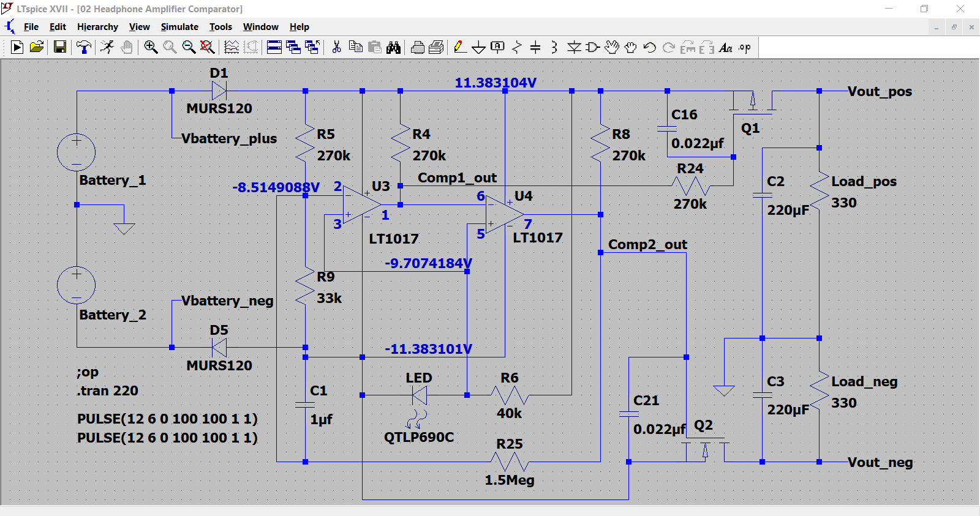Viewport: 980px width, 516px height.
Task: Select the Label Net tool
Action: point(498,47)
